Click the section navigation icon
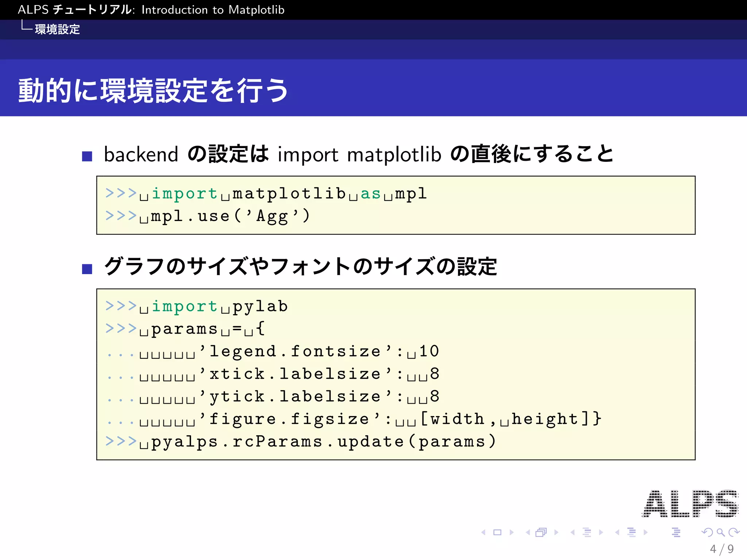Screen dimensions: 747x560 631,532
